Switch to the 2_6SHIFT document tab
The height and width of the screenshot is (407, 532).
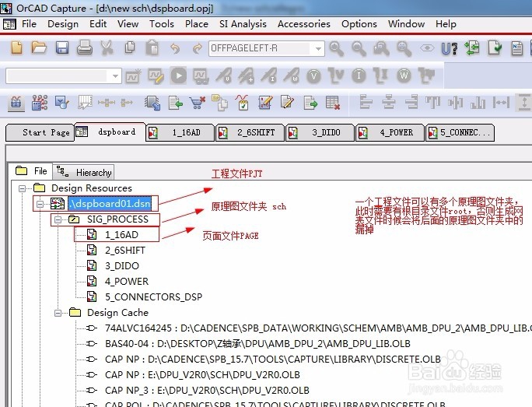coord(250,132)
